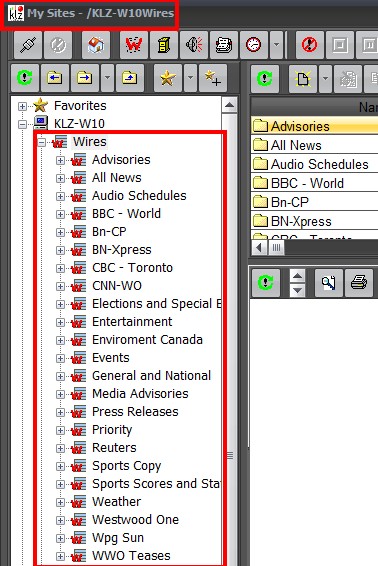Expand the Favorites tree node
Viewport: 378px width, 566px height.
point(22,106)
